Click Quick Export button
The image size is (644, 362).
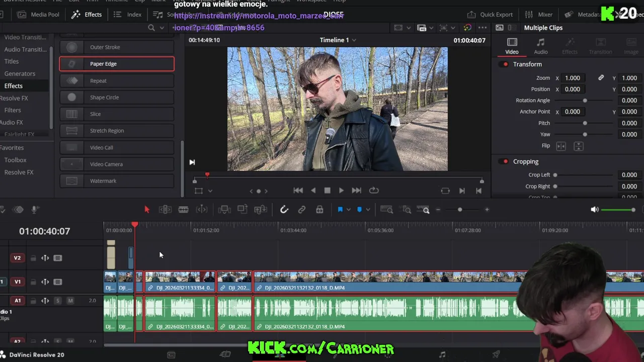[x=490, y=15]
